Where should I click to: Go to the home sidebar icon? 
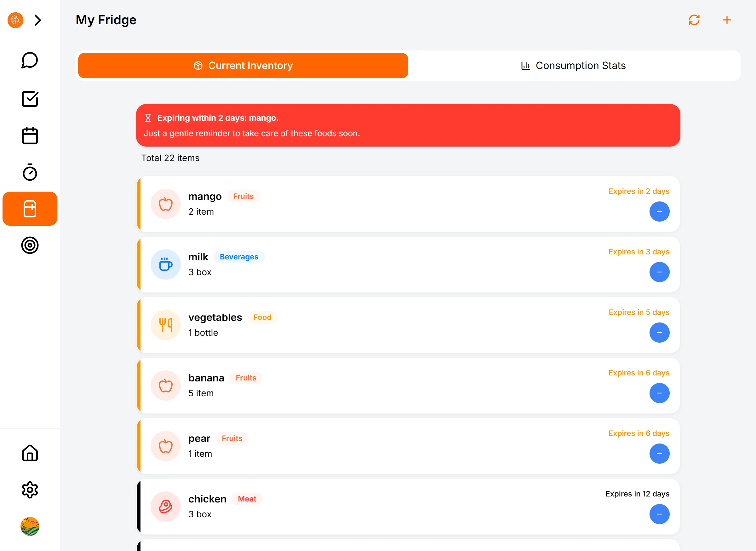click(x=30, y=453)
